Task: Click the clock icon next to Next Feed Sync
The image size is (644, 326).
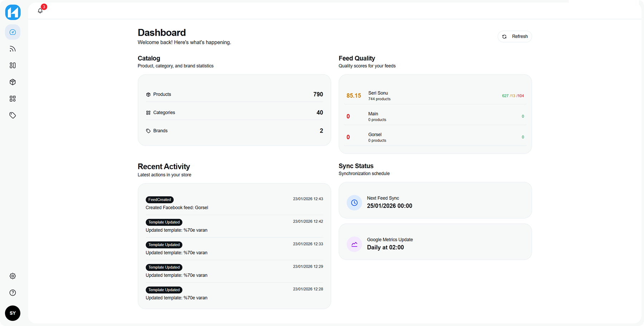Action: (x=354, y=202)
